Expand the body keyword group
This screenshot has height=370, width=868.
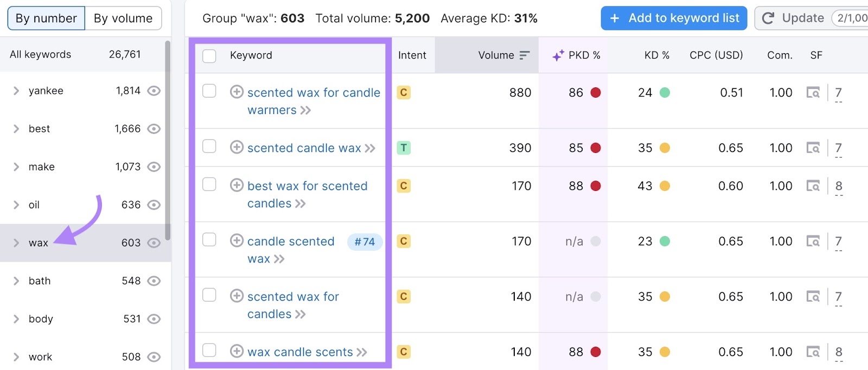click(x=16, y=318)
